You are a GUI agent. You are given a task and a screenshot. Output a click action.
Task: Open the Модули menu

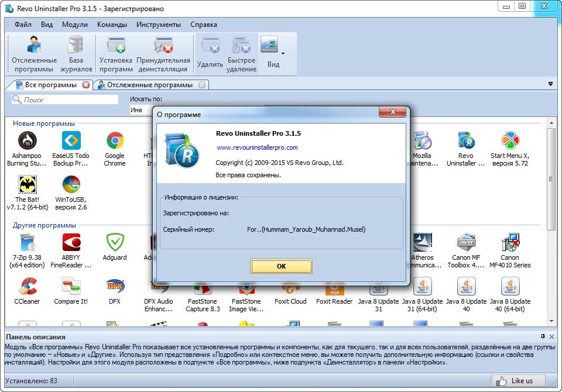(74, 25)
